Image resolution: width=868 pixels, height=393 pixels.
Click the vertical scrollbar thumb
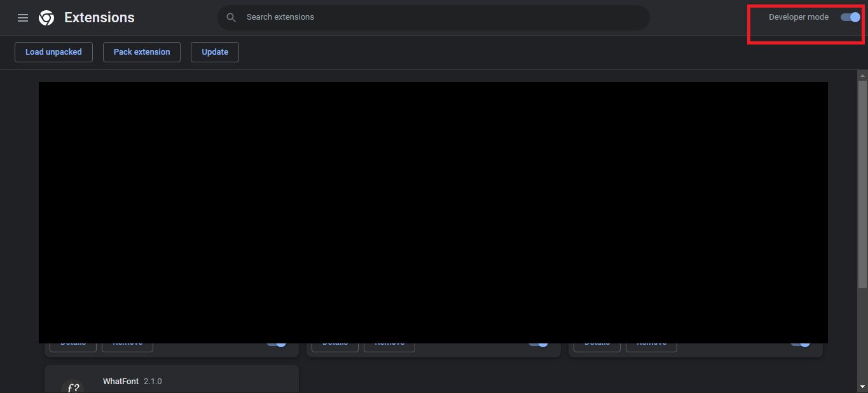[862, 184]
